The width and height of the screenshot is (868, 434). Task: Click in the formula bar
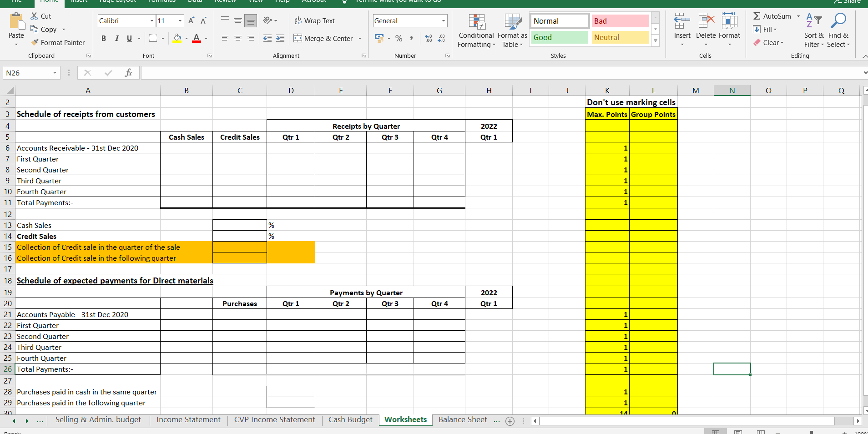click(500, 73)
